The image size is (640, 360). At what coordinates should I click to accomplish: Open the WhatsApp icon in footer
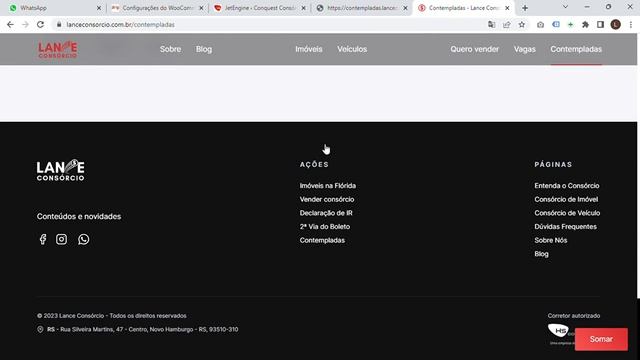[x=84, y=239]
